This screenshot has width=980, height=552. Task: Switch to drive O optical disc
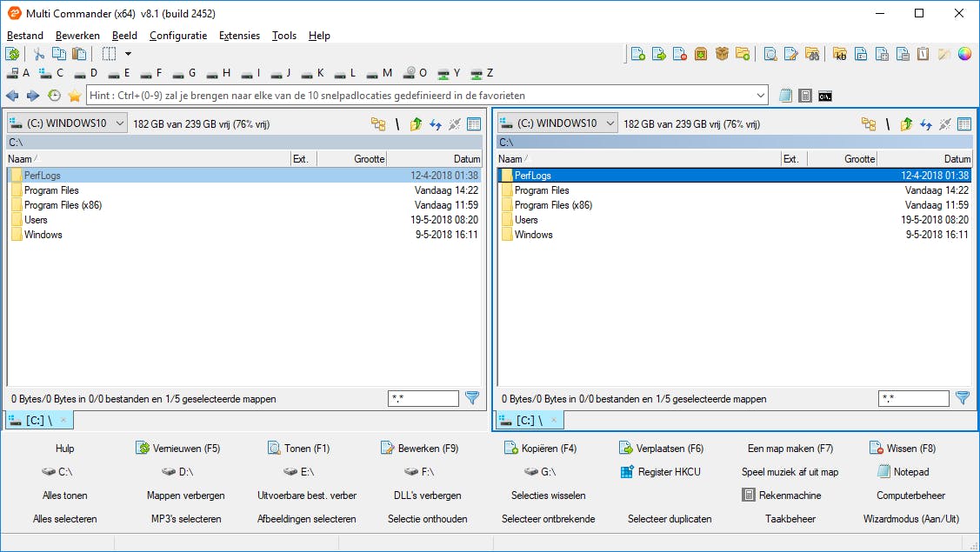pyautogui.click(x=415, y=73)
